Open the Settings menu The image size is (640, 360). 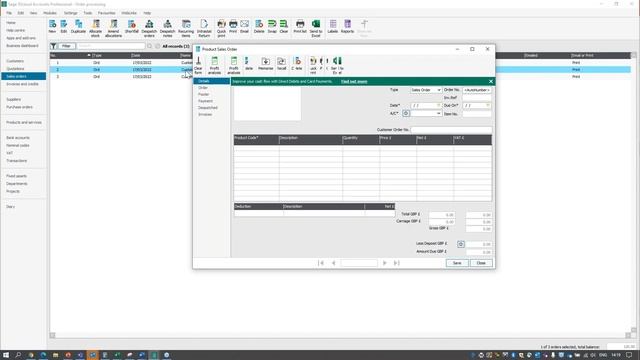(x=70, y=13)
